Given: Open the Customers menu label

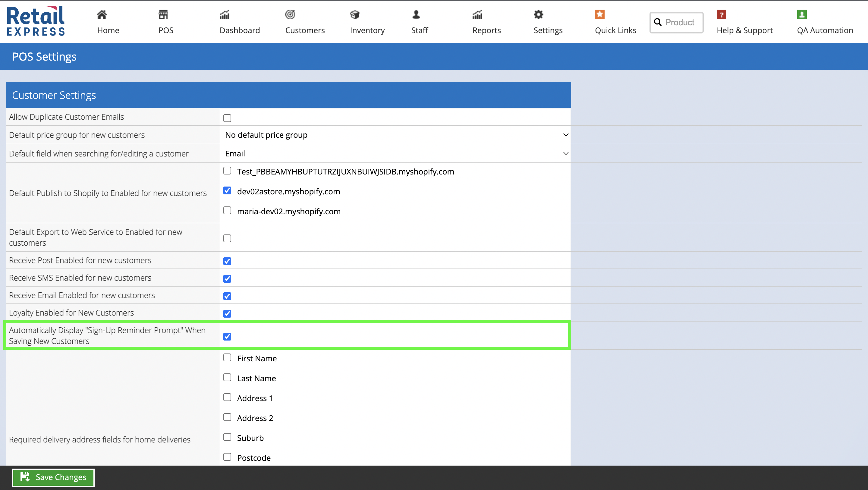Looking at the screenshot, I should [x=305, y=30].
